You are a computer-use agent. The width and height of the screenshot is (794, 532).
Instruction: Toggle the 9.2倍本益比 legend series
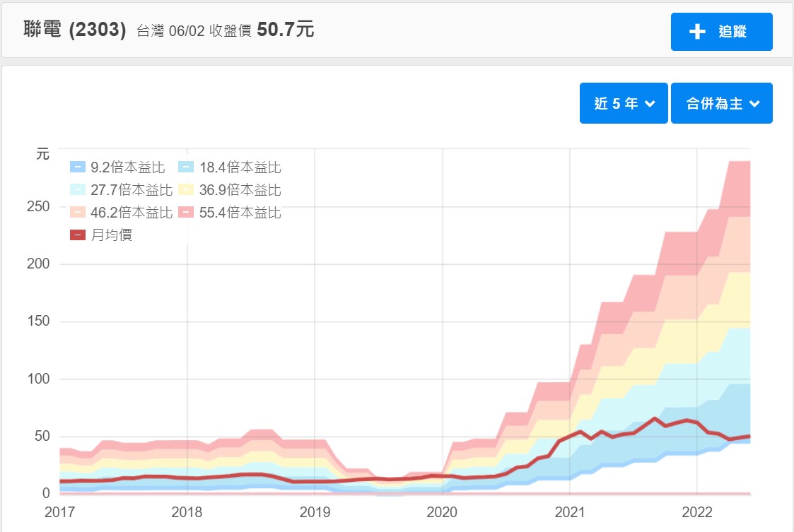click(117, 167)
